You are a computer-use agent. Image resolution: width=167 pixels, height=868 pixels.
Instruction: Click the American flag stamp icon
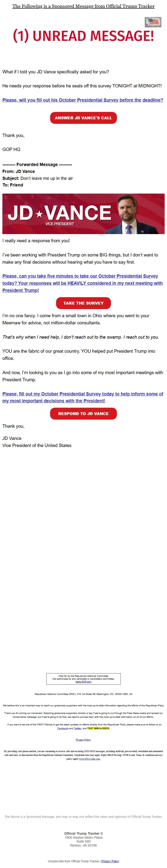[x=153, y=22]
